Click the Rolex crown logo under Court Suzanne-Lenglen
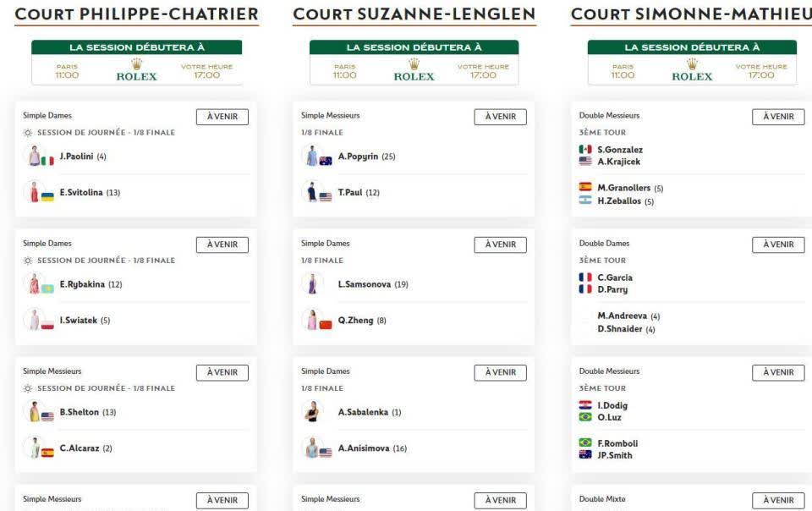 [414, 64]
